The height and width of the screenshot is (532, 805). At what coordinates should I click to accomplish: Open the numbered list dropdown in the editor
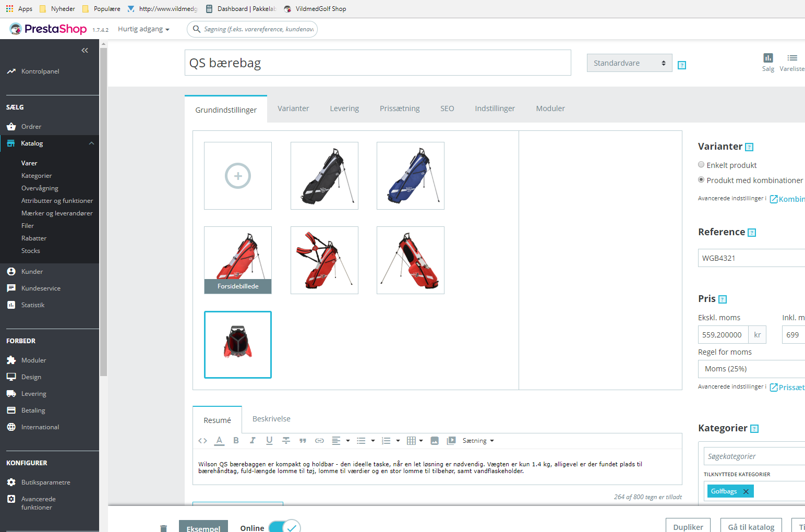[x=390, y=441]
